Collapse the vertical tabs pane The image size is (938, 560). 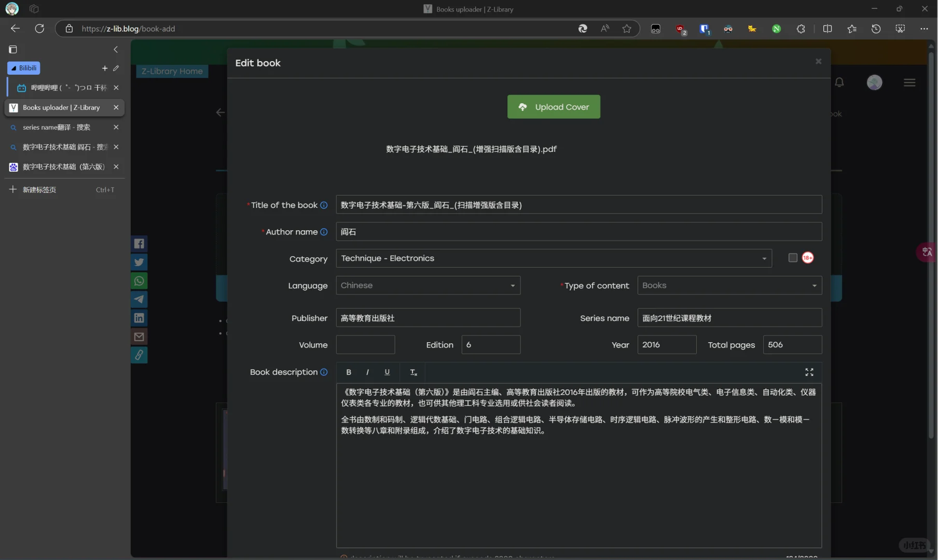click(116, 49)
